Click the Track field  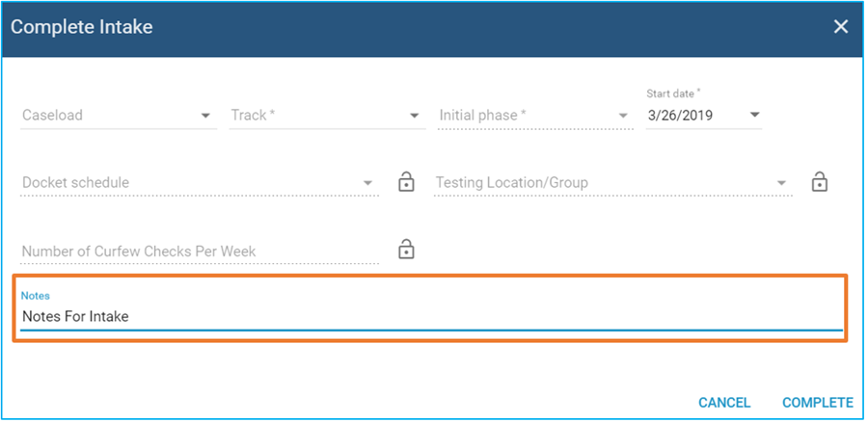[313, 116]
